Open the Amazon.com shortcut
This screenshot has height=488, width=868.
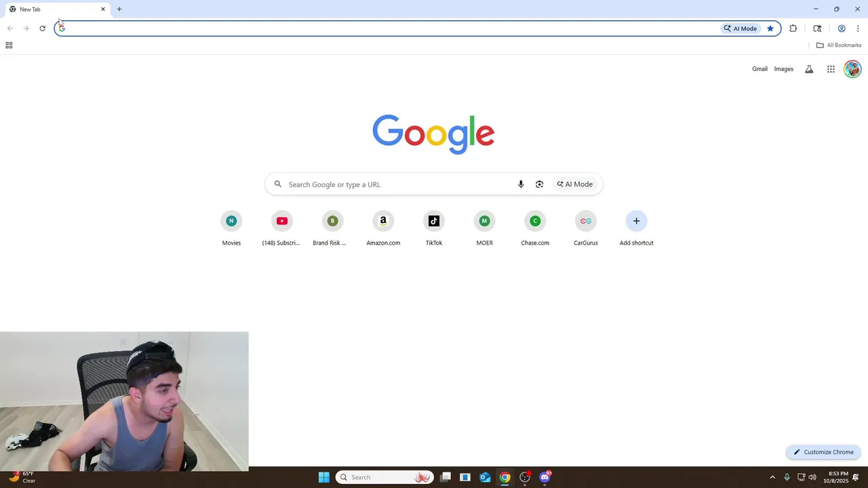pyautogui.click(x=383, y=228)
